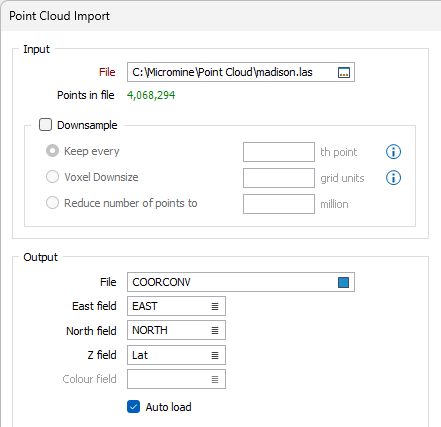Select the Keep every radio button

pyautogui.click(x=52, y=151)
